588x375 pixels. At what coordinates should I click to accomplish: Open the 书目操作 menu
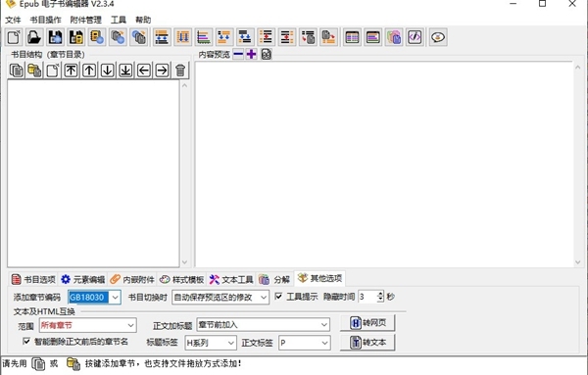click(x=45, y=20)
